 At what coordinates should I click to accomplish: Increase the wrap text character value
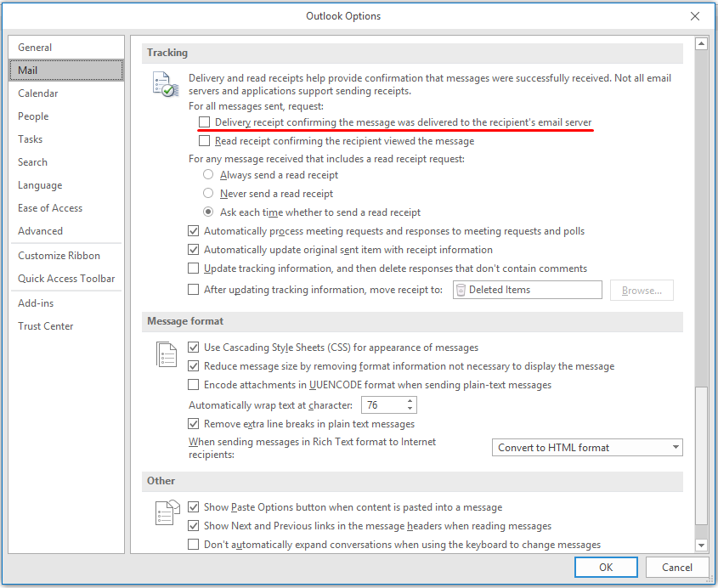(x=410, y=401)
